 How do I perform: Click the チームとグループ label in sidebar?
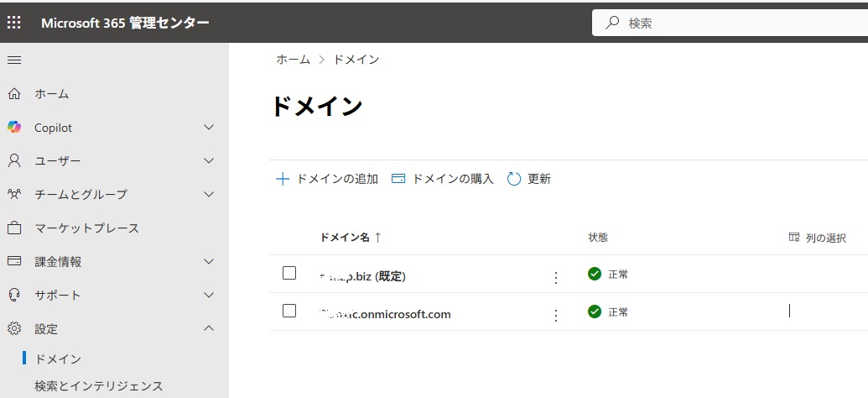click(x=81, y=194)
